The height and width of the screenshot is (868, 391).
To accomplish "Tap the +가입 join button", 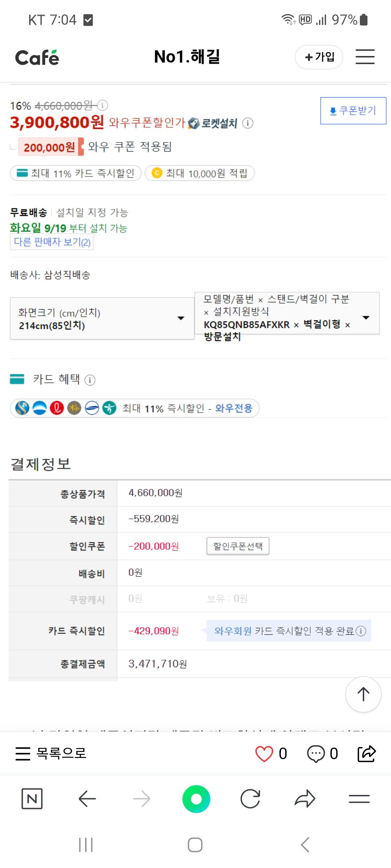I will tap(319, 57).
